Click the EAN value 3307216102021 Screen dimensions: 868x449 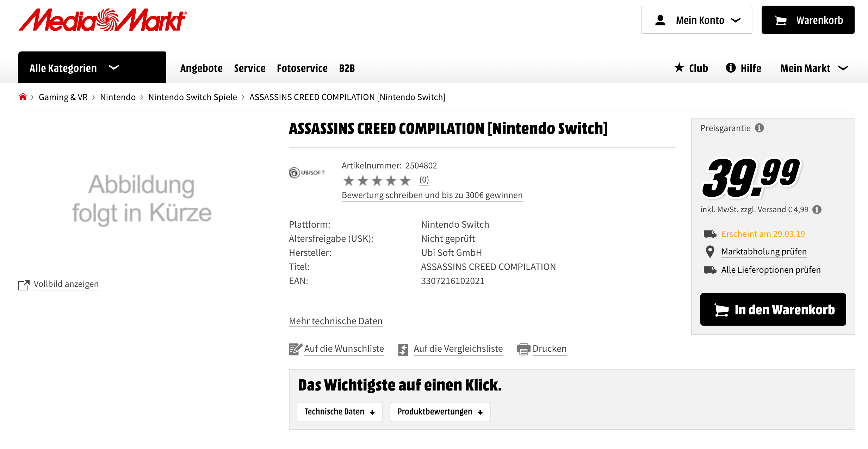pos(453,281)
